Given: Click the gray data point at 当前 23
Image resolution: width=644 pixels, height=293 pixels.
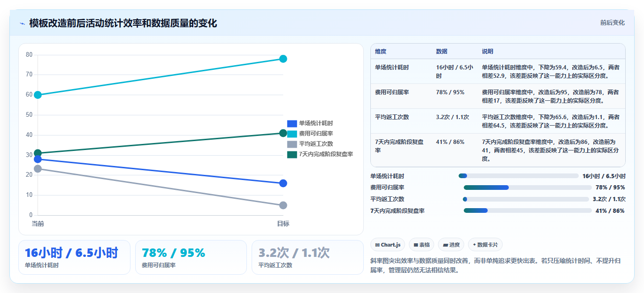Looking at the screenshot, I should coord(38,169).
